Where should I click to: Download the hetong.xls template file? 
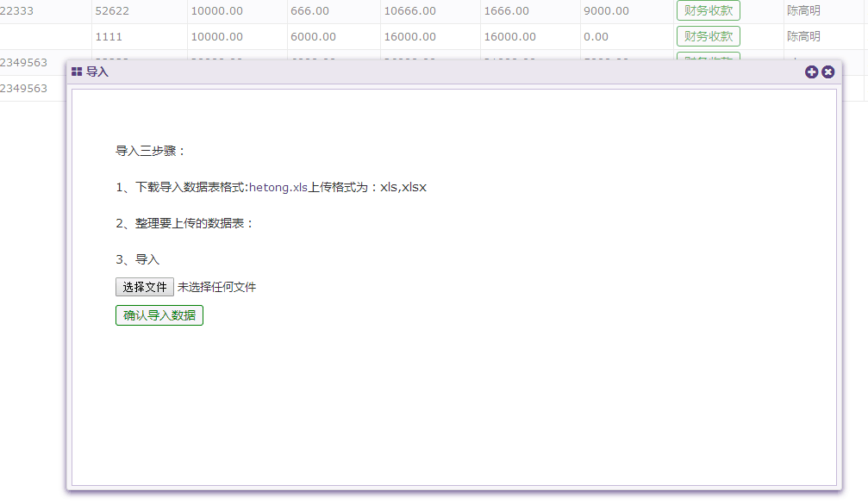278,188
